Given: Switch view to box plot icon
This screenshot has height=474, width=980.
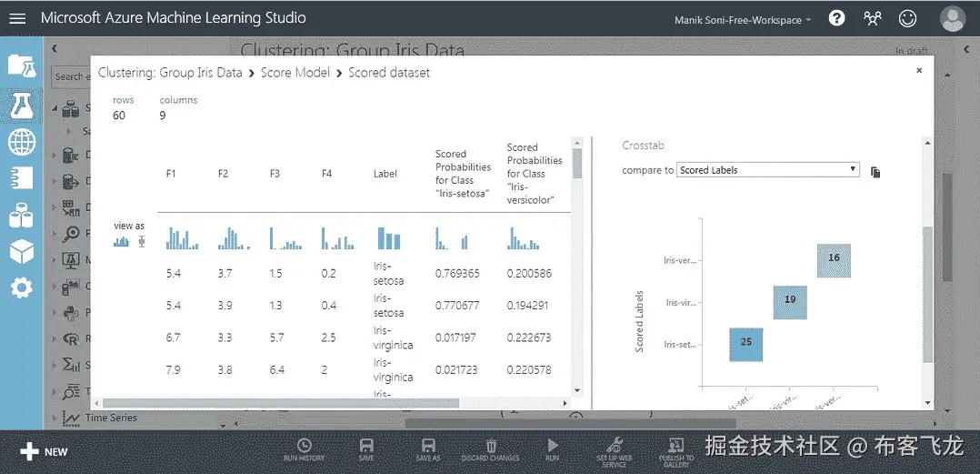Looking at the screenshot, I should (141, 241).
